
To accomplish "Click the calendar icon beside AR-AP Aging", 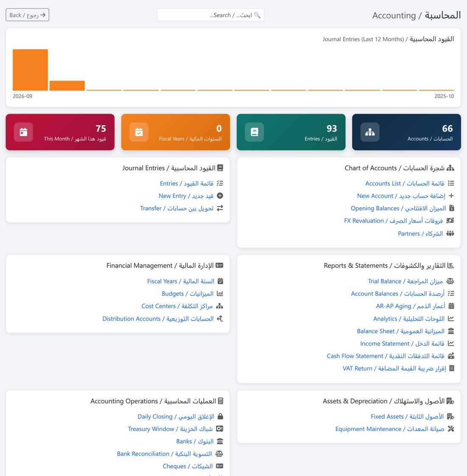I will pyautogui.click(x=451, y=306).
